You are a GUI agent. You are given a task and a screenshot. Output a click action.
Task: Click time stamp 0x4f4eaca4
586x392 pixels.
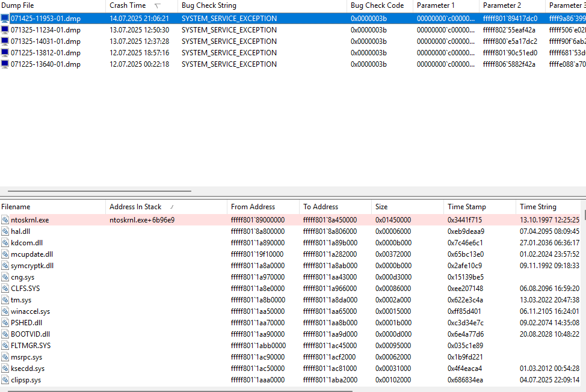coord(464,369)
